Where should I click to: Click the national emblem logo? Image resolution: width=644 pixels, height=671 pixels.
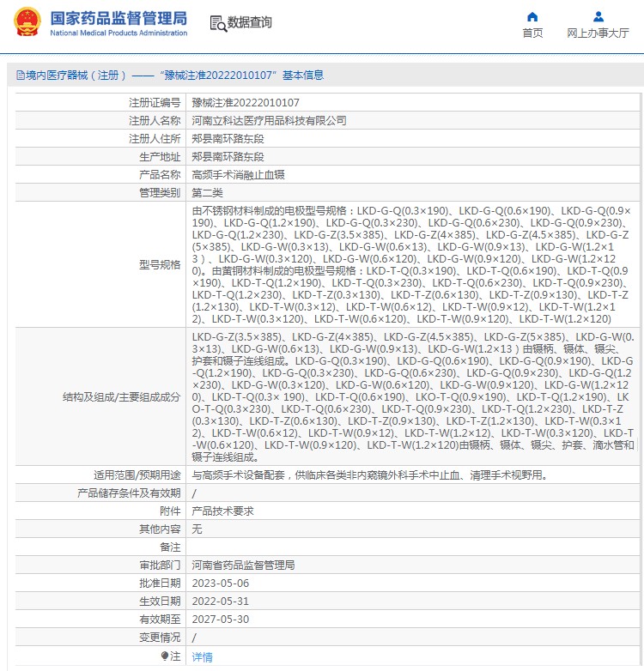(27, 22)
